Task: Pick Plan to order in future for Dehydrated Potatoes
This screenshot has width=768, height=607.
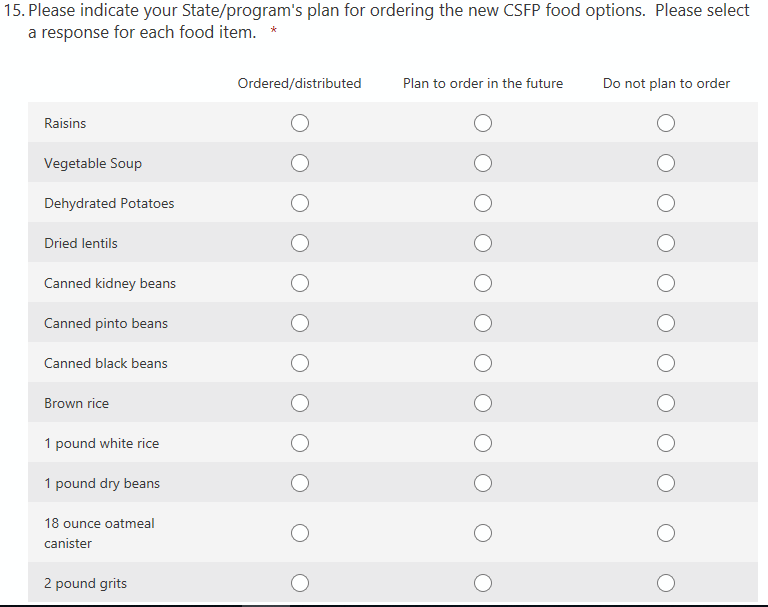Action: pos(483,203)
